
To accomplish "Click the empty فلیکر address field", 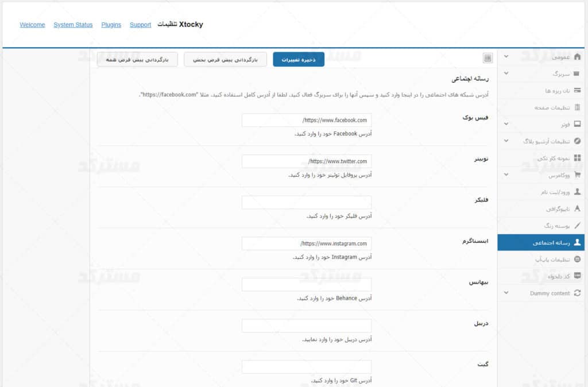I will (307, 203).
